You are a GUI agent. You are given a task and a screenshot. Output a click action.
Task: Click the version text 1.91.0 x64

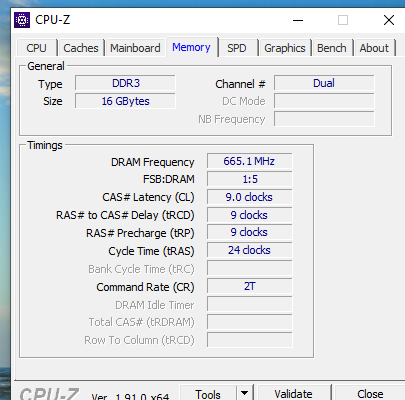point(142,397)
